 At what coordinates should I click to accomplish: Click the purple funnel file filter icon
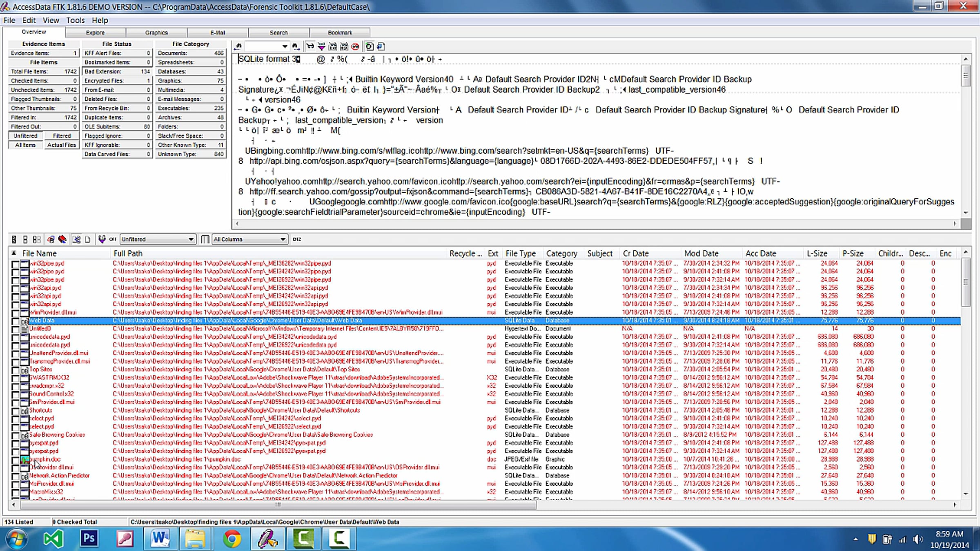[x=102, y=240]
